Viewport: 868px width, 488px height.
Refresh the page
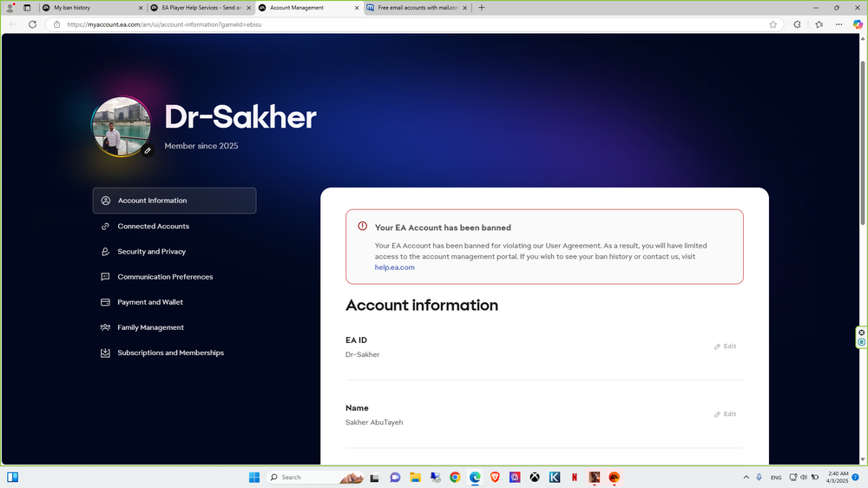point(33,24)
